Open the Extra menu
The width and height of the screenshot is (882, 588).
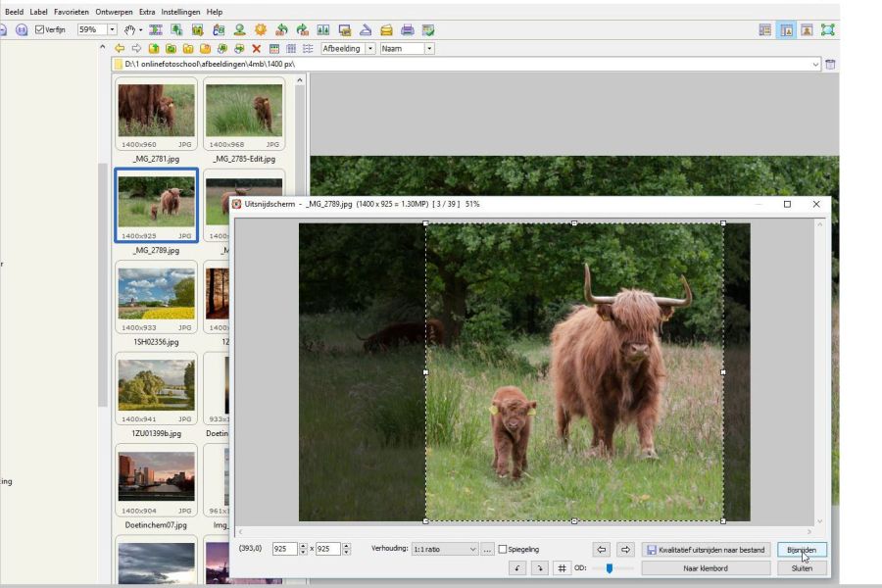point(147,12)
